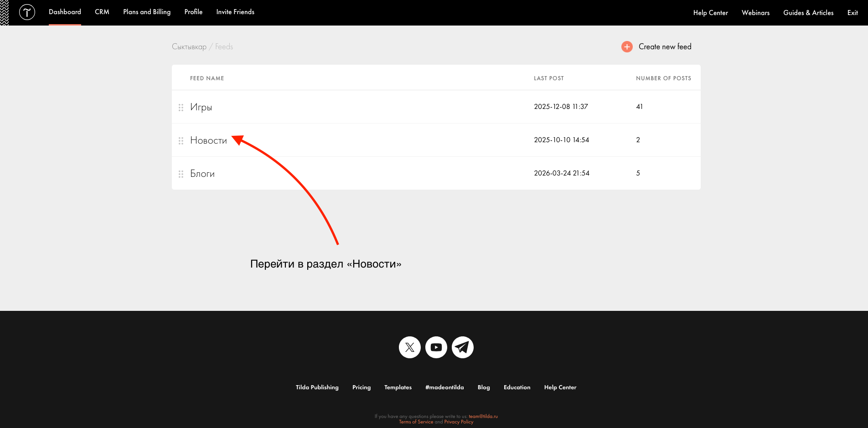Open the YouTube social icon

436,347
